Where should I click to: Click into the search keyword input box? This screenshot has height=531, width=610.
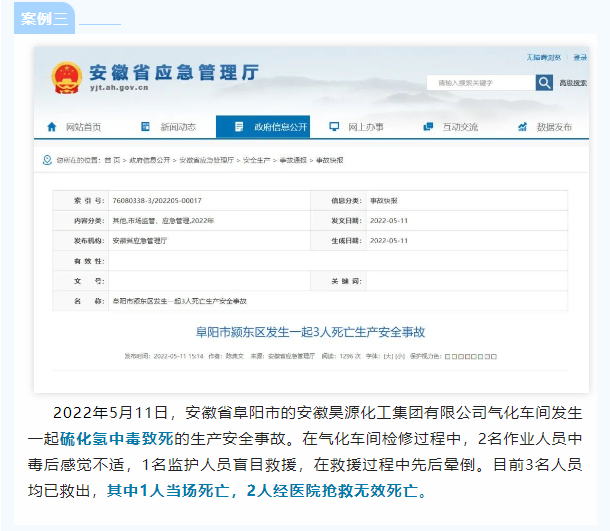point(480,83)
